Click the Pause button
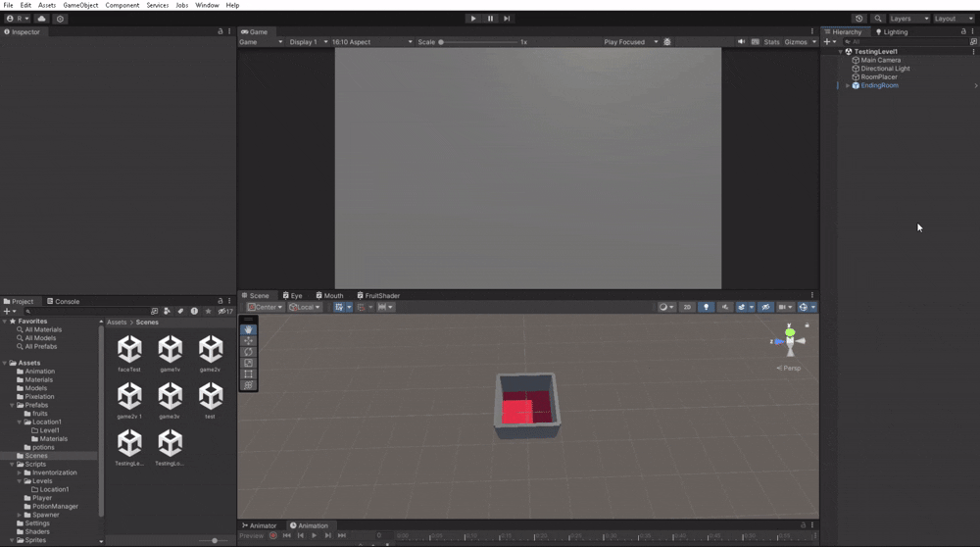980x547 pixels. click(x=490, y=19)
